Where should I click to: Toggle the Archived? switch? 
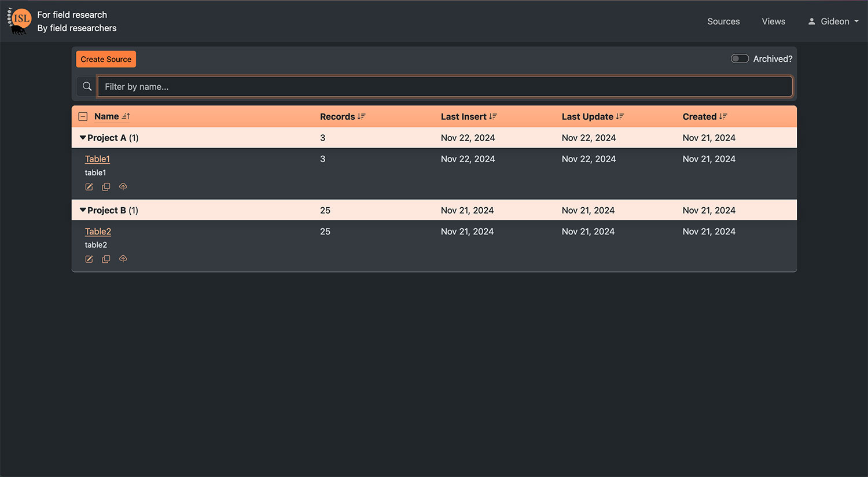click(740, 58)
